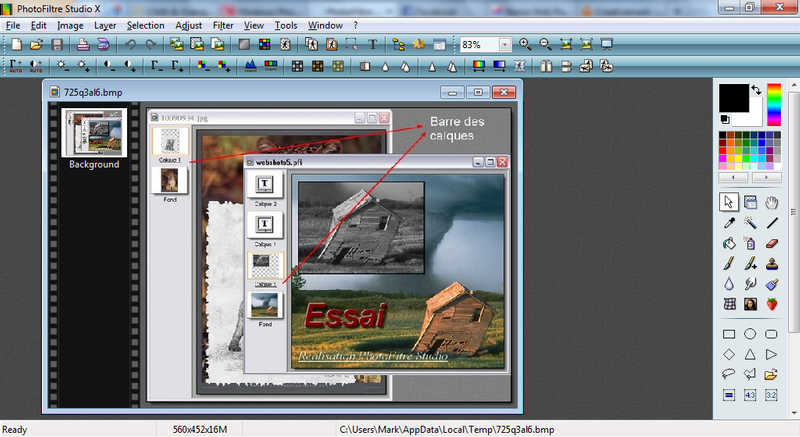Viewport: 800px width, 437px height.
Task: Select the Pipette eyedropper tool
Action: pos(729,223)
